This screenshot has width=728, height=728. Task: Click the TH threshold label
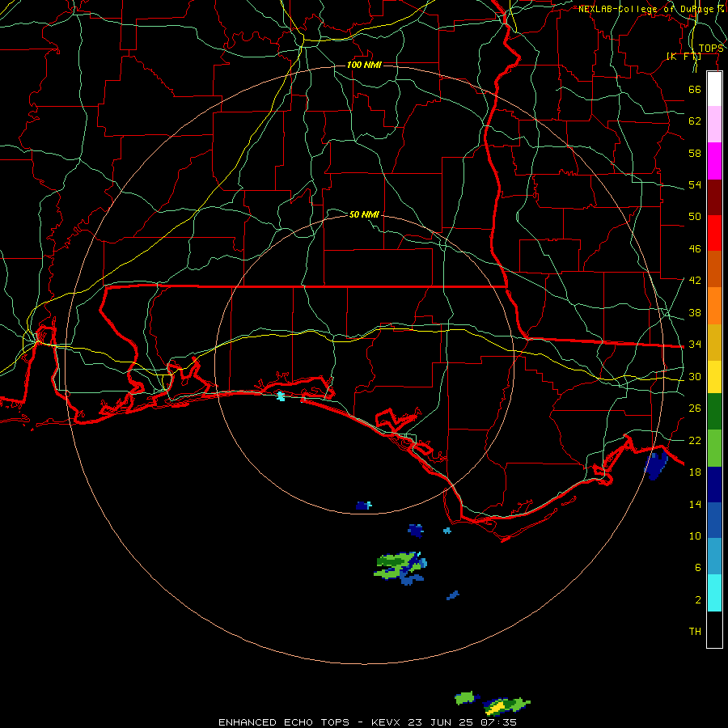click(695, 631)
